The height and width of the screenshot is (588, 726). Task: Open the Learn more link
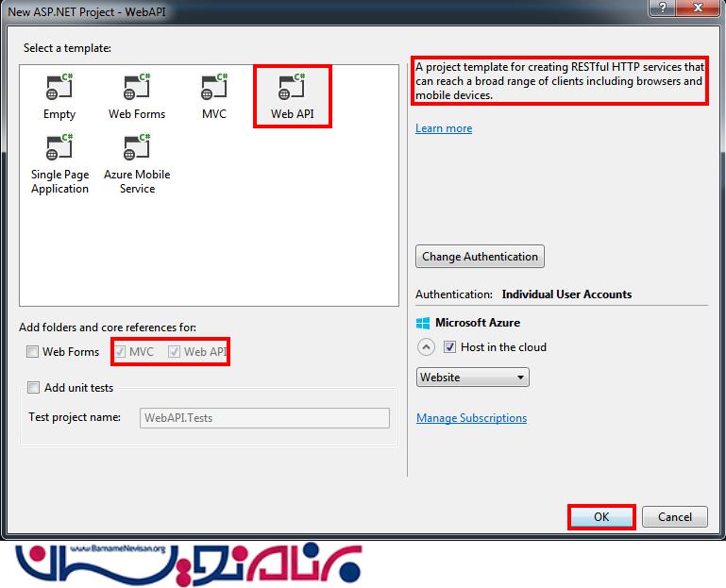pos(444,128)
